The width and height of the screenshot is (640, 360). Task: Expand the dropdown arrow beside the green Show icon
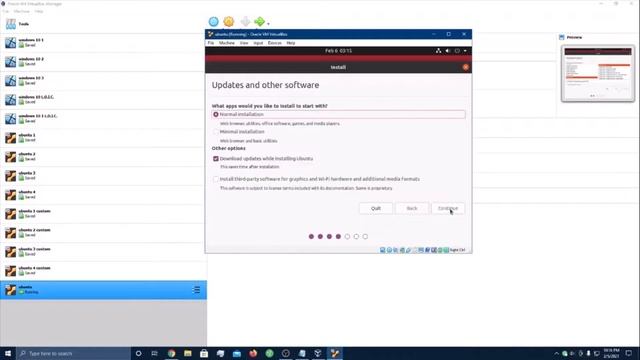click(268, 24)
